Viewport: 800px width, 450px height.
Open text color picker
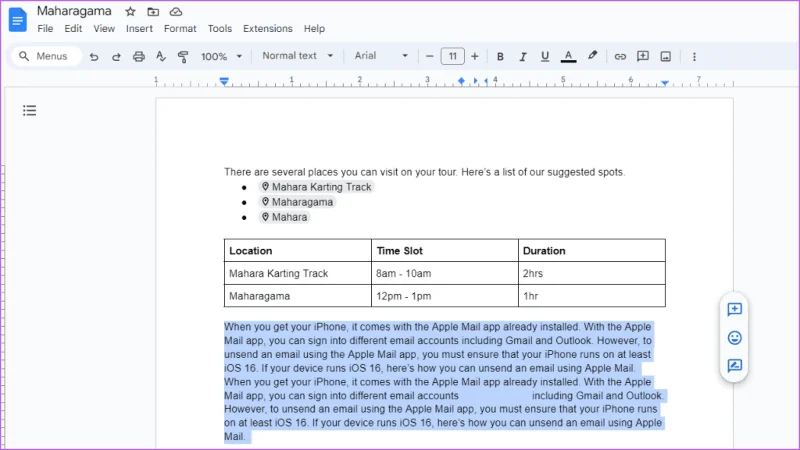coord(568,57)
